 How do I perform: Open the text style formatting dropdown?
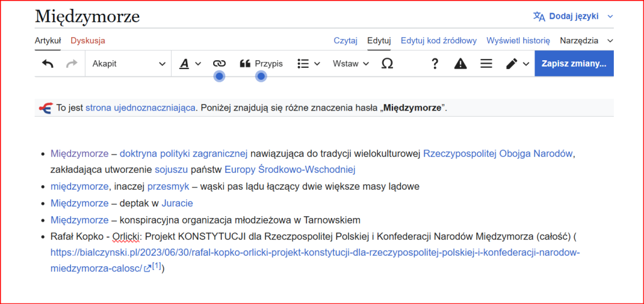coord(190,63)
